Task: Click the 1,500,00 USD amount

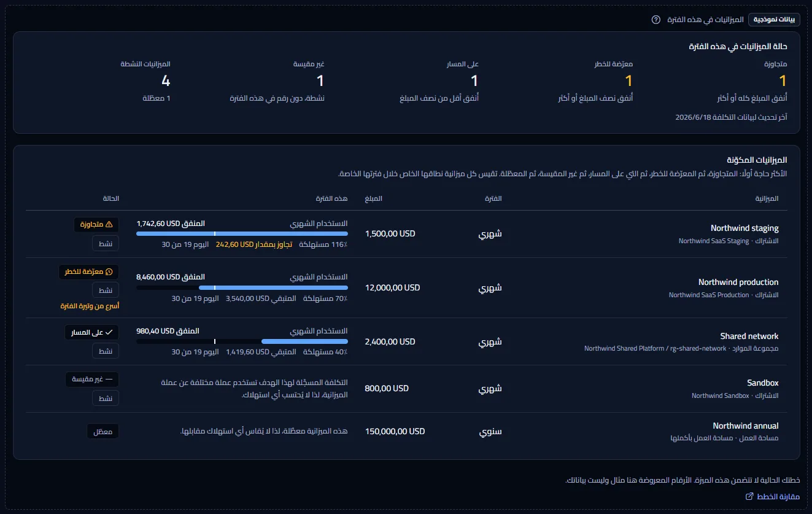Action: coord(390,234)
